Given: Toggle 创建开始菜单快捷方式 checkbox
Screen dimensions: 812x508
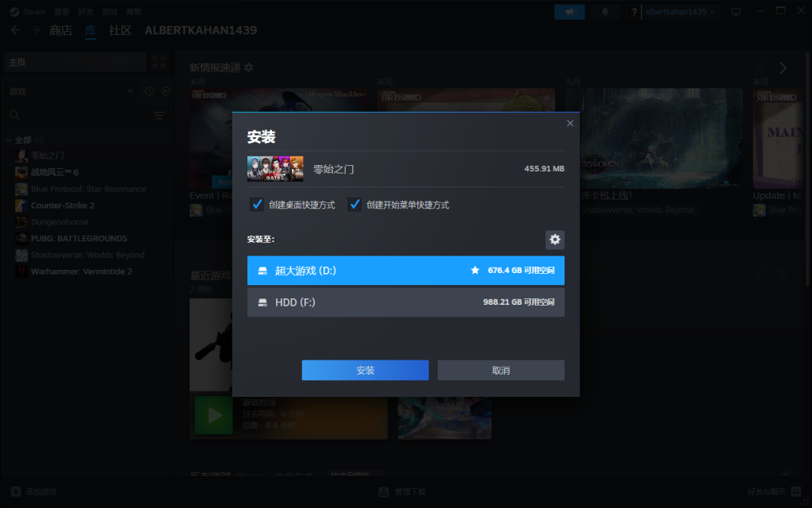Looking at the screenshot, I should coord(354,205).
